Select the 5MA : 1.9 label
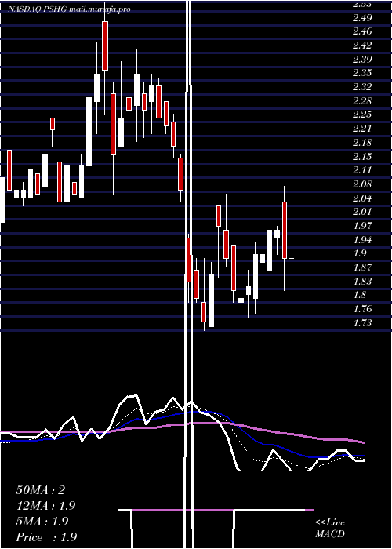 pos(42,522)
